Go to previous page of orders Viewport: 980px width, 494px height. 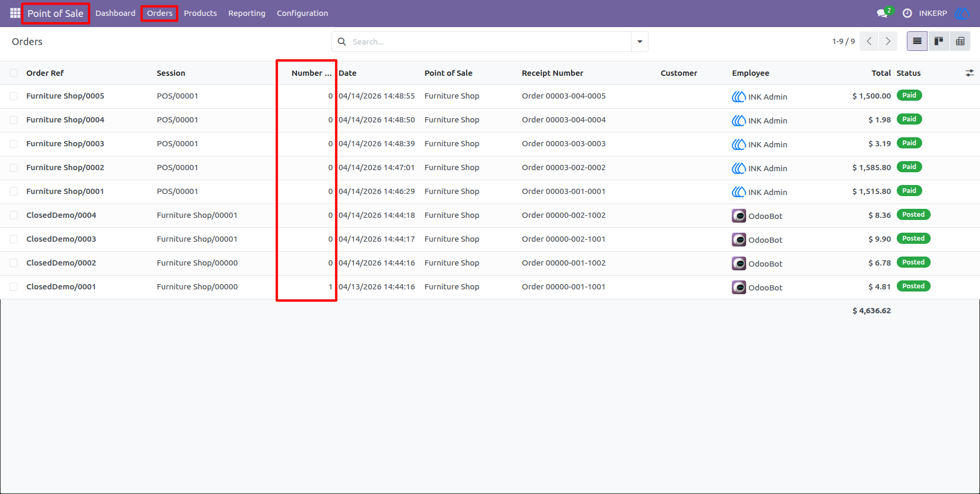click(x=869, y=41)
